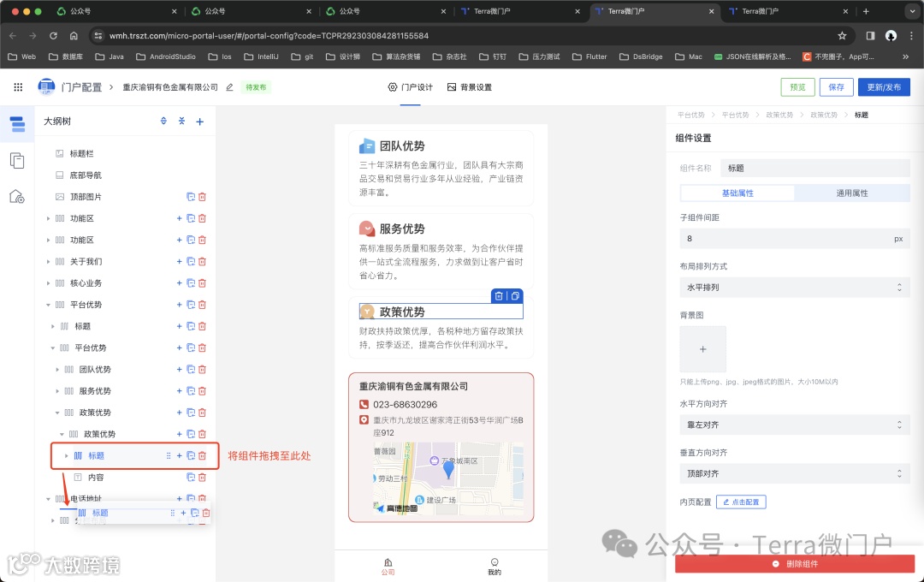Collapse the top-level 平台优势 tree node
The height and width of the screenshot is (582, 924).
click(x=48, y=305)
